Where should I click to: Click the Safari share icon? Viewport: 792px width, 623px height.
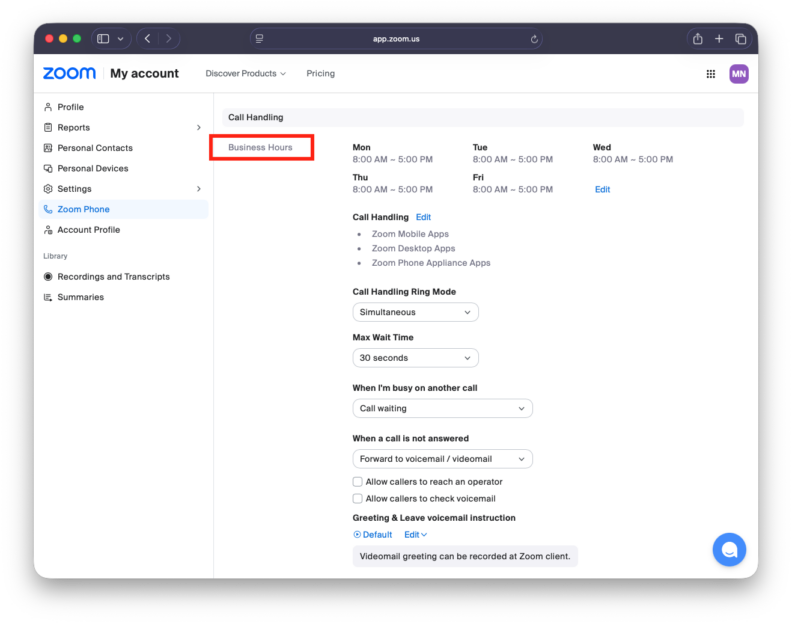tap(698, 38)
